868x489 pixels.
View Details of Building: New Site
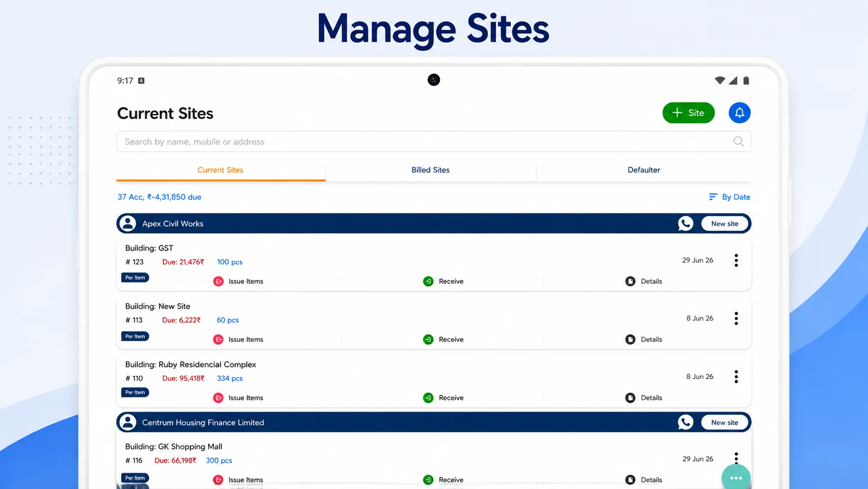(644, 339)
